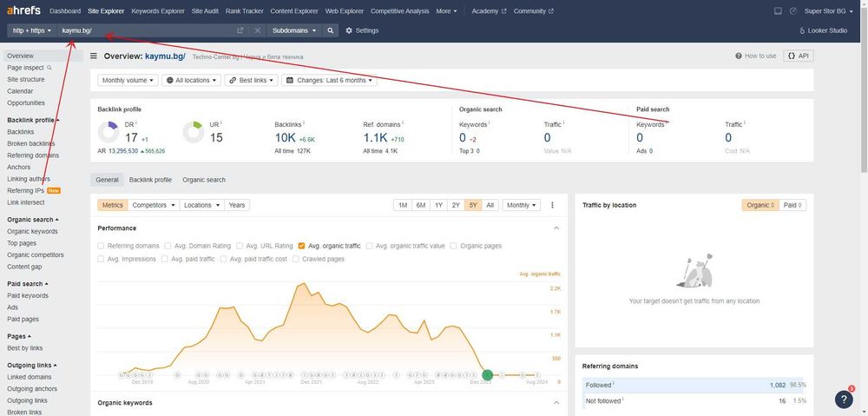Open the chart three-dot options menu
Viewport: 868px width, 416px height.
tap(552, 205)
